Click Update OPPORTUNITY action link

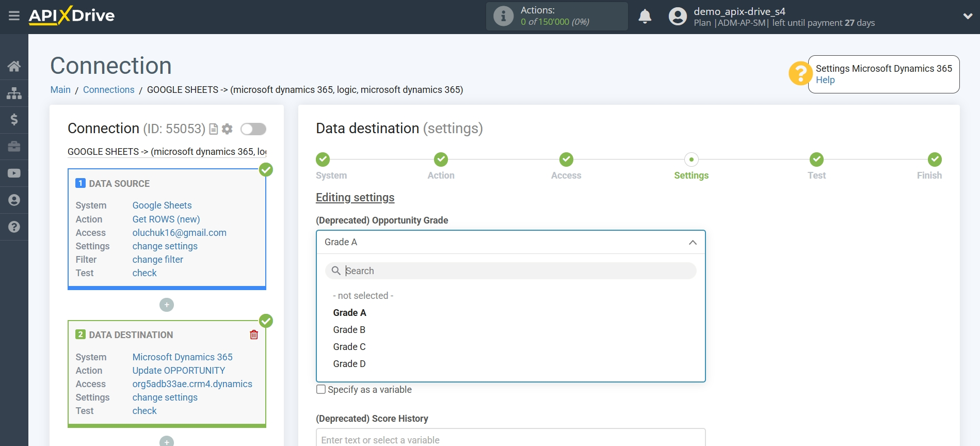click(179, 371)
